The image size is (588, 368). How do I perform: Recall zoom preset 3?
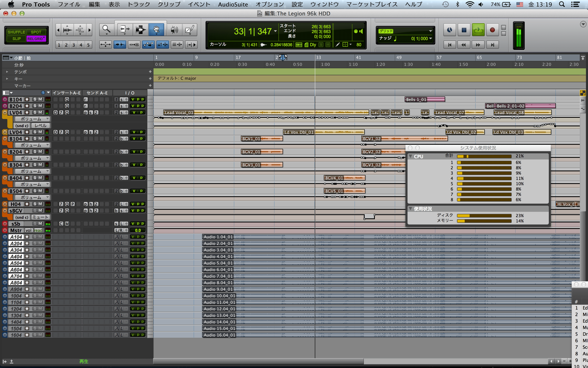[74, 45]
